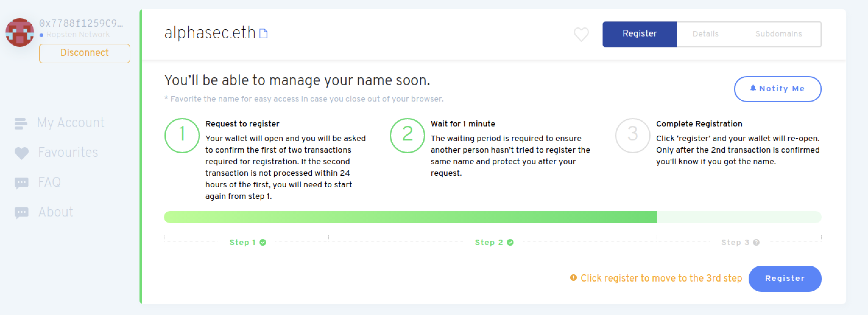Open Favourites via the heart sidebar icon
Screen dimensions: 868x315
[x=21, y=153]
